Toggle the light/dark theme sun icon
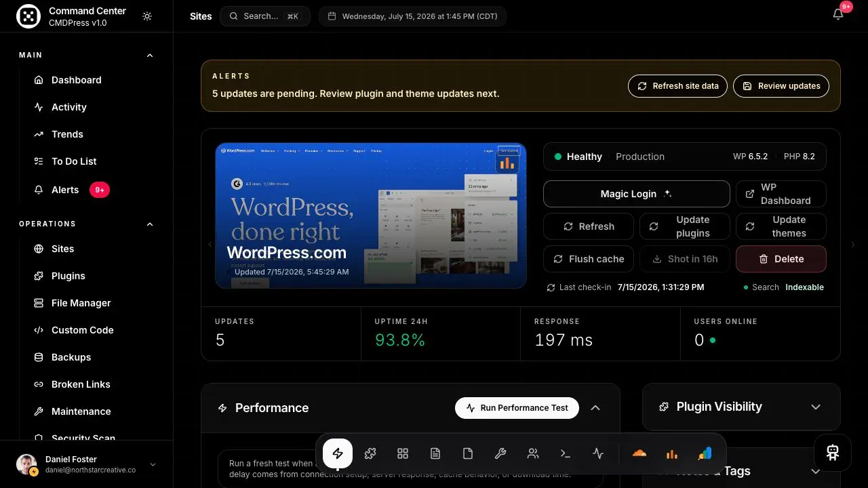This screenshot has height=488, width=868. point(147,16)
